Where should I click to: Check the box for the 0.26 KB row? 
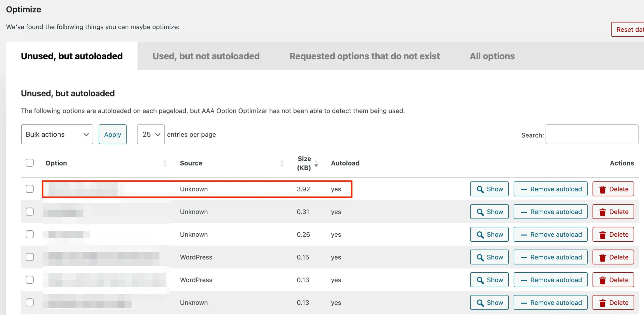[30, 234]
